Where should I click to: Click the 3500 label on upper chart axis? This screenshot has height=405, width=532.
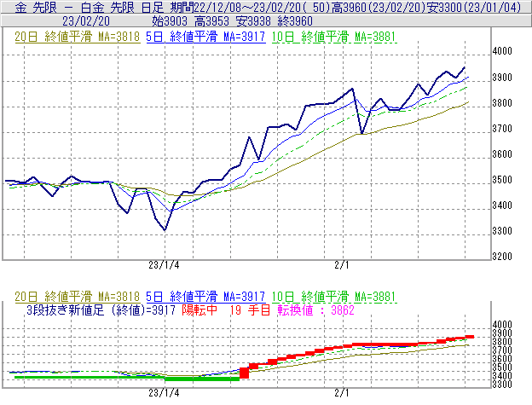(x=502, y=180)
